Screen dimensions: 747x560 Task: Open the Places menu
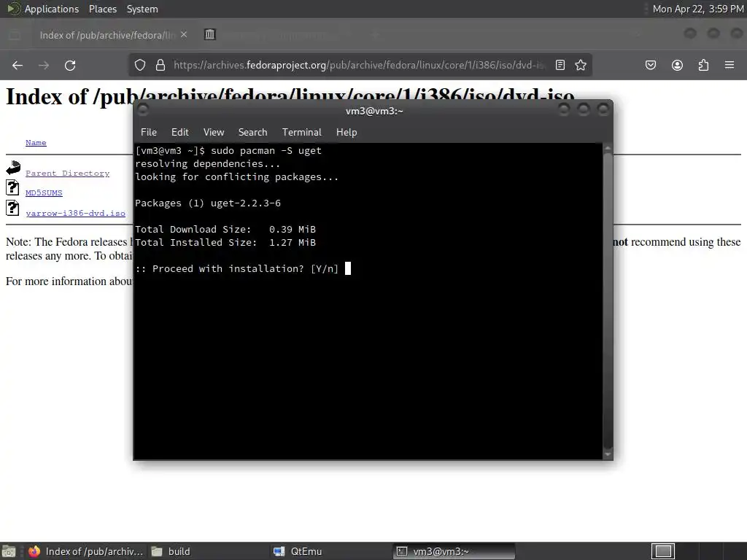pos(102,9)
